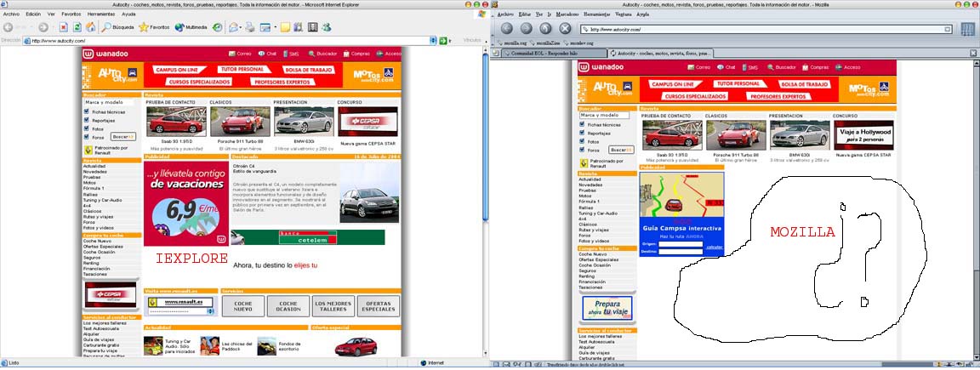This screenshot has height=370, width=980.
Task: Click COCHE NUEVO button in IE page
Action: (243, 305)
